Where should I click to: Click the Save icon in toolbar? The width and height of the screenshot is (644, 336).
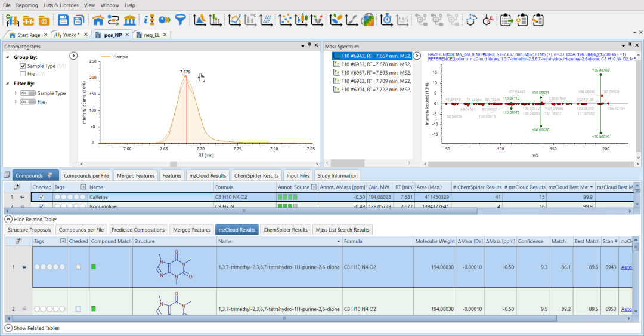63,20
